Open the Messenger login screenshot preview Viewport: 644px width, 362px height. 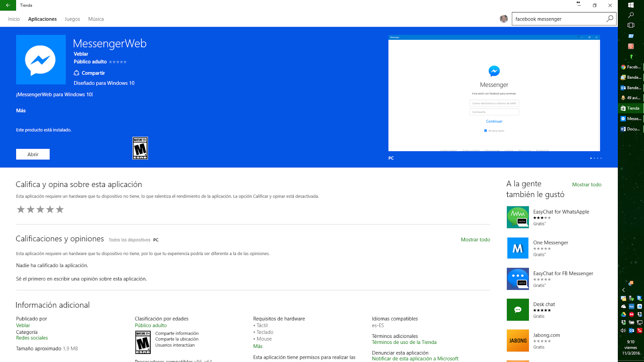pos(494,93)
